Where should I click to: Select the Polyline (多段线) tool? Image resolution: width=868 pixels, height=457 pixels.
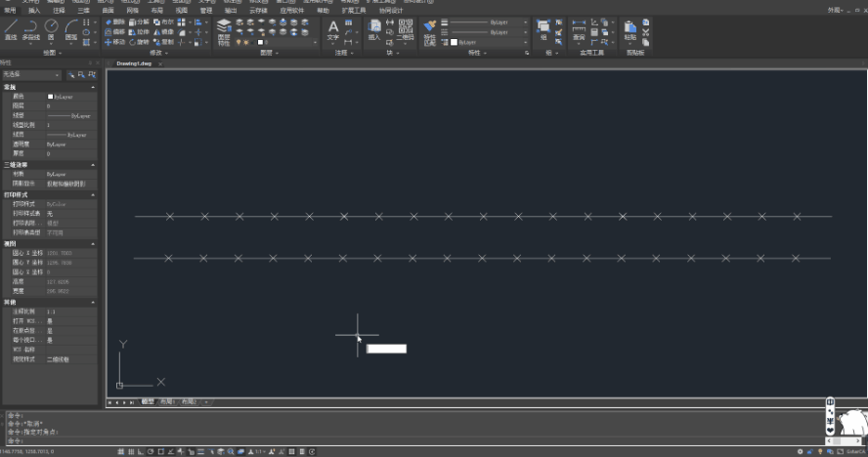(x=30, y=30)
